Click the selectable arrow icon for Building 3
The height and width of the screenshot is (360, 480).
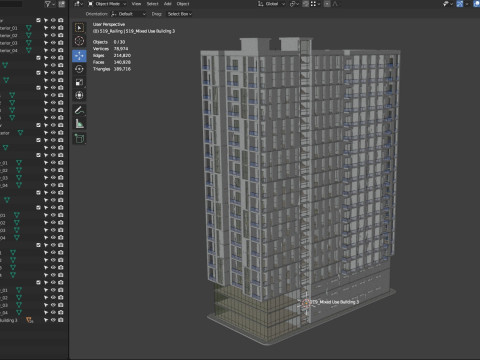pyautogui.click(x=46, y=320)
